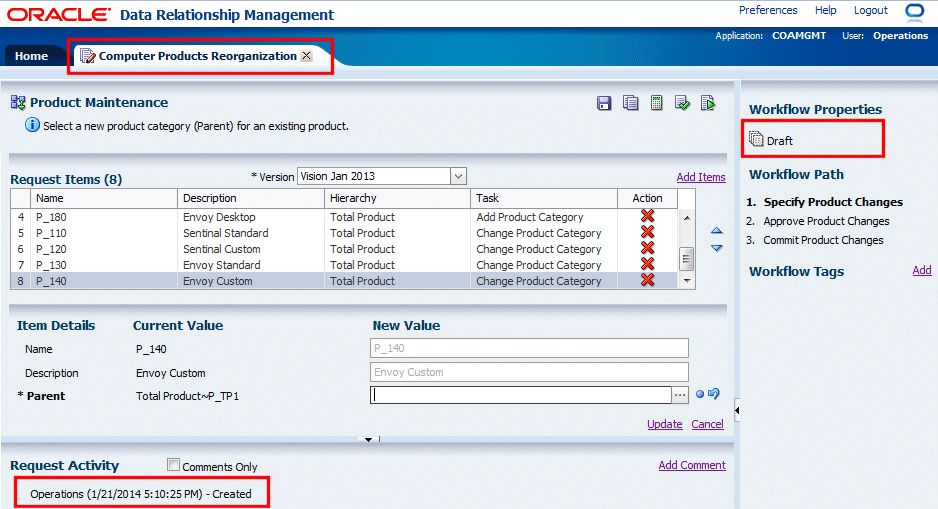Collapse Item Details with the down-arrow splitter
Viewport: 938px width, 509px height.
pos(368,440)
